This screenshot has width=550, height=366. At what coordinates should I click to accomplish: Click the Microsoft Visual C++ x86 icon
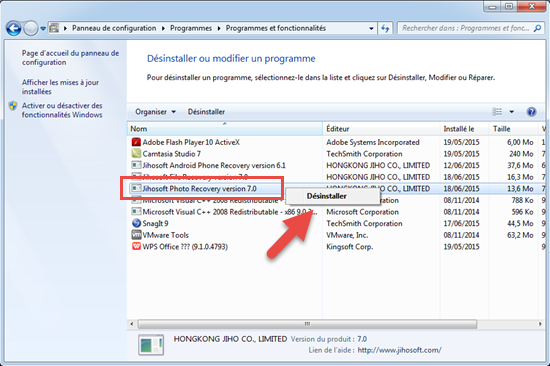pyautogui.click(x=136, y=212)
